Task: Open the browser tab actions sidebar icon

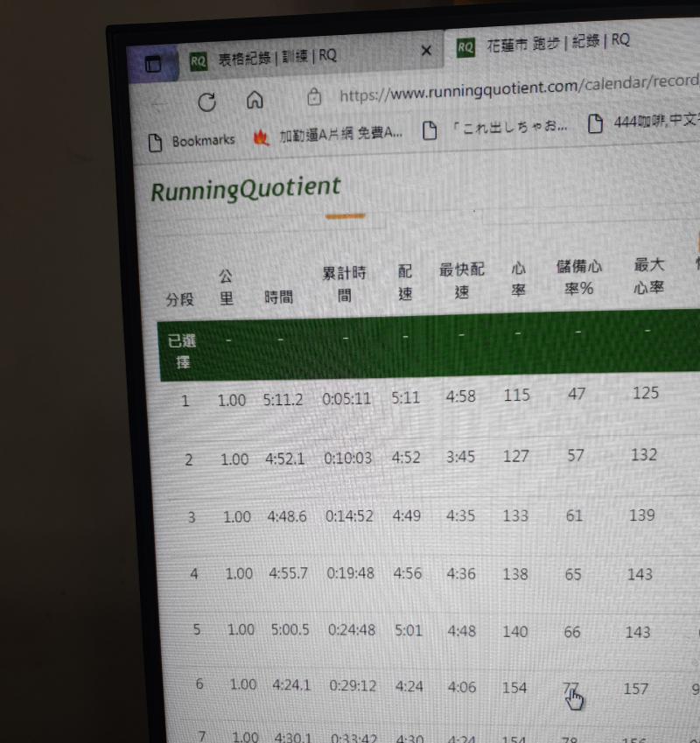Action: [x=152, y=65]
